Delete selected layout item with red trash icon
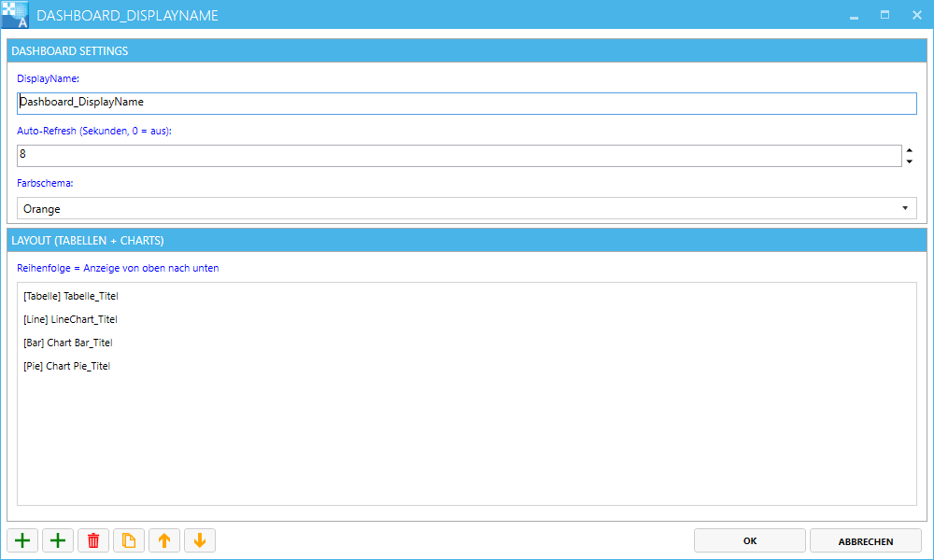This screenshot has width=934, height=560. (93, 540)
